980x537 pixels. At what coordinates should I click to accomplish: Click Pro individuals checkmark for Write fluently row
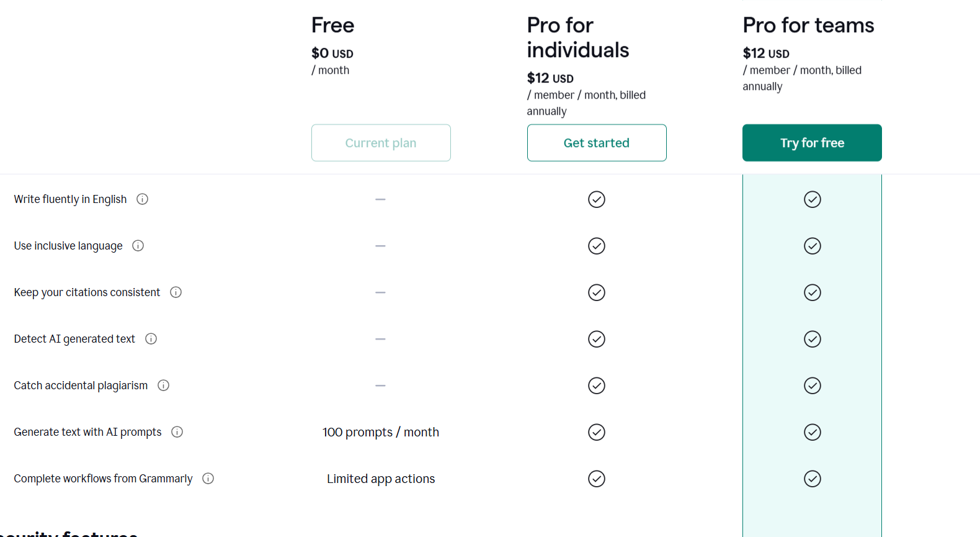(597, 199)
